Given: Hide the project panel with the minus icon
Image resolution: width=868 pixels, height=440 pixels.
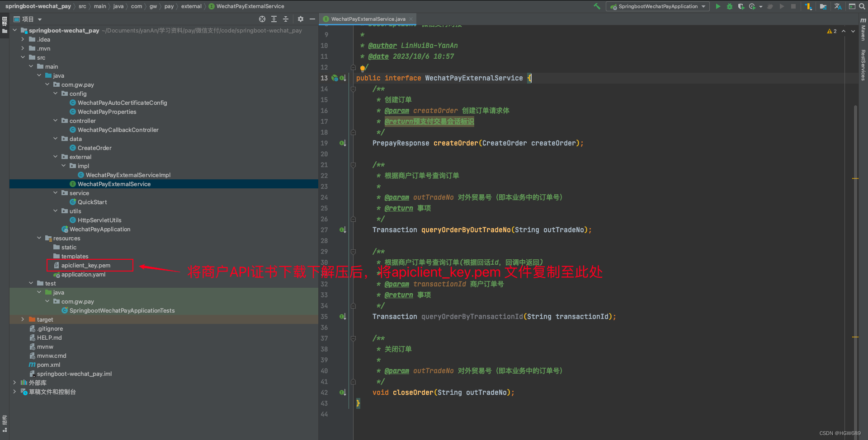Looking at the screenshot, I should [x=312, y=19].
